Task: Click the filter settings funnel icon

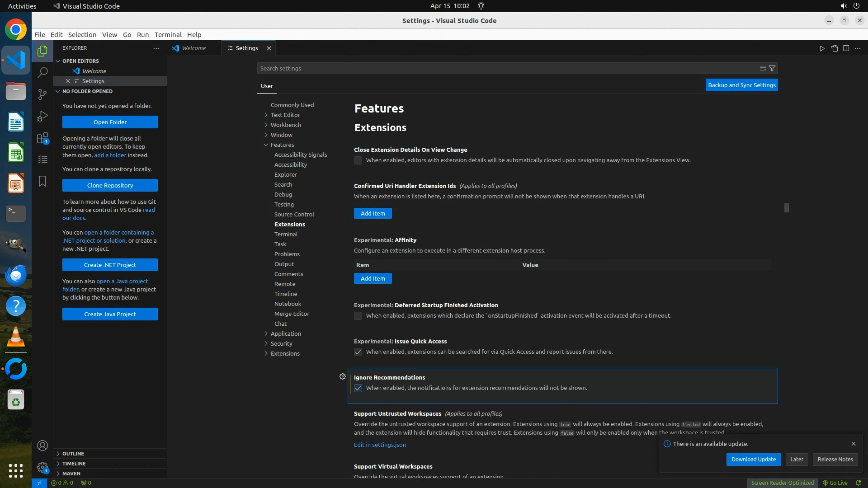Action: (x=772, y=68)
